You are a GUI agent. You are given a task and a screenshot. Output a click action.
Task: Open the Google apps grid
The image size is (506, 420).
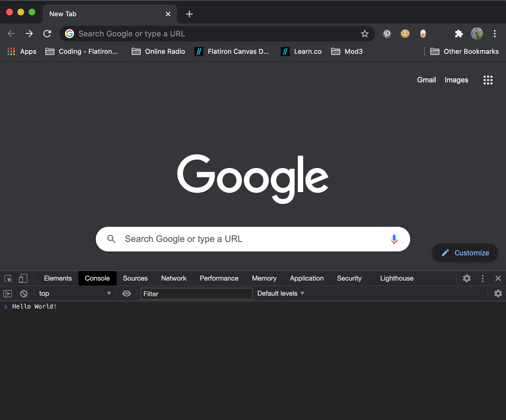click(x=488, y=80)
